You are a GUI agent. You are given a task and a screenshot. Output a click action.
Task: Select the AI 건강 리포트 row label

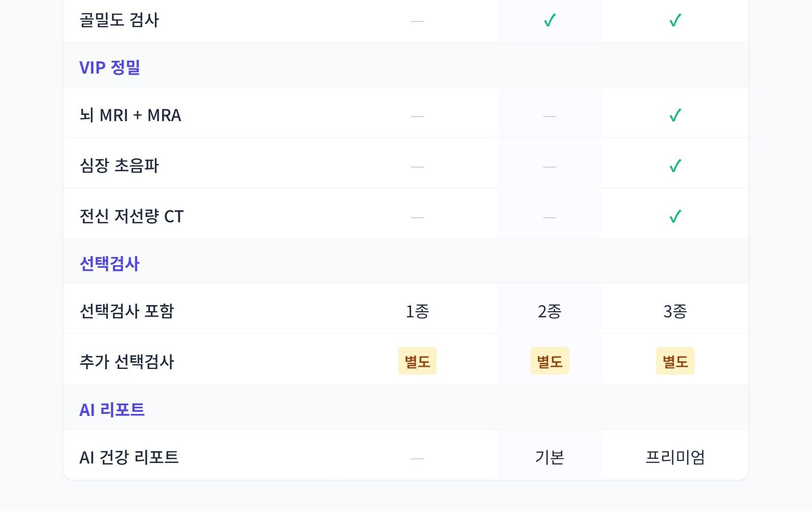tap(129, 457)
